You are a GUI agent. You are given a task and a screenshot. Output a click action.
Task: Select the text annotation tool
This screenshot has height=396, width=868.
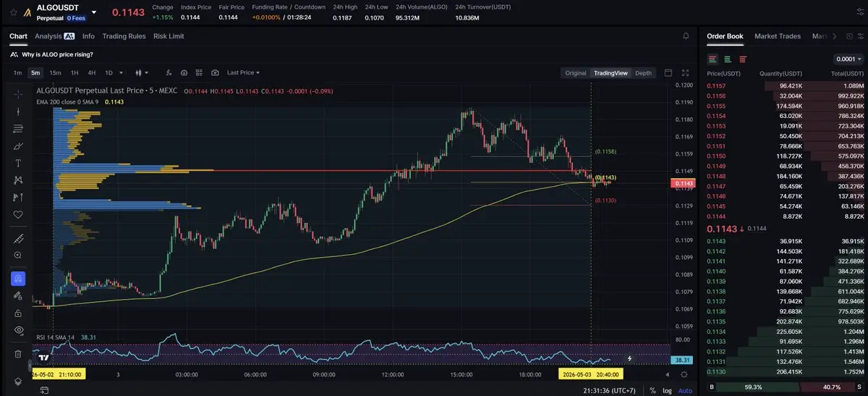18,163
